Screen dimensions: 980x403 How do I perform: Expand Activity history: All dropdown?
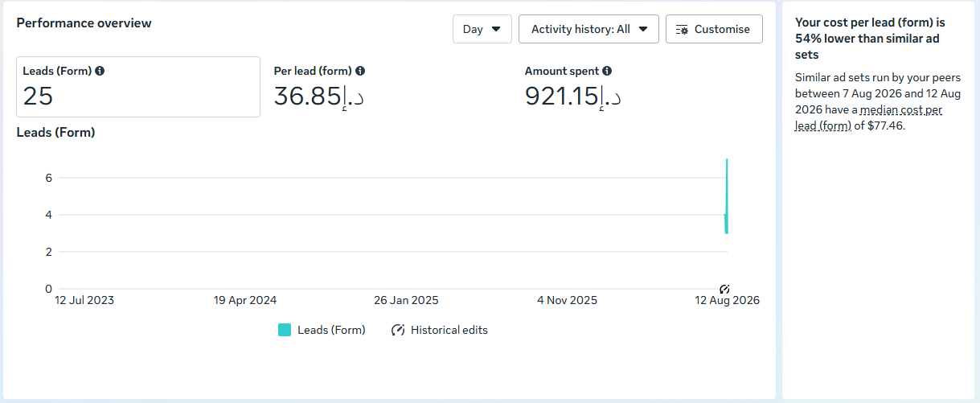click(588, 29)
